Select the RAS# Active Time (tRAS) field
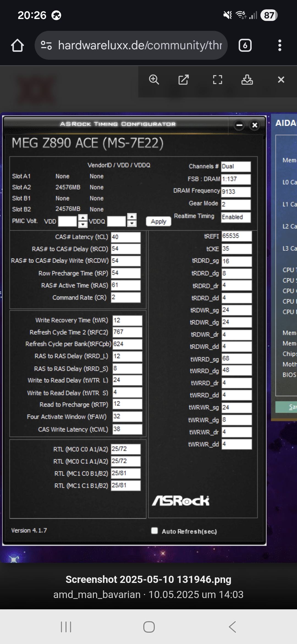Viewport: 297px width, 644px height. pos(126,285)
